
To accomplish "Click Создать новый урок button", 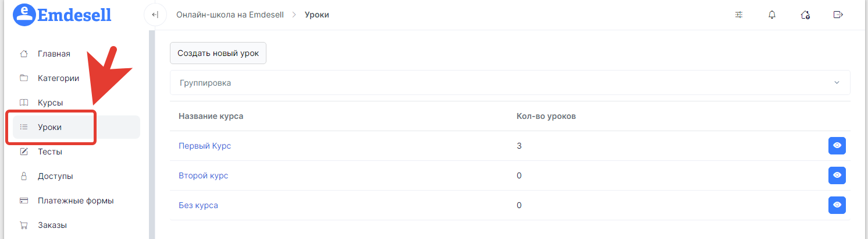I will coord(218,52).
